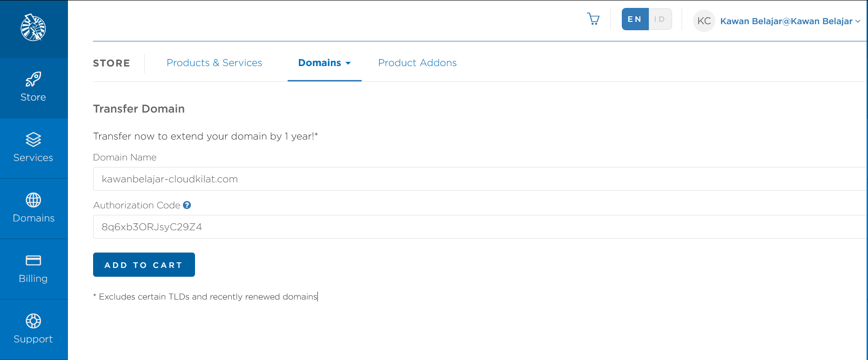This screenshot has width=868, height=360.
Task: Open Domains via the sidebar globe icon
Action: [33, 200]
